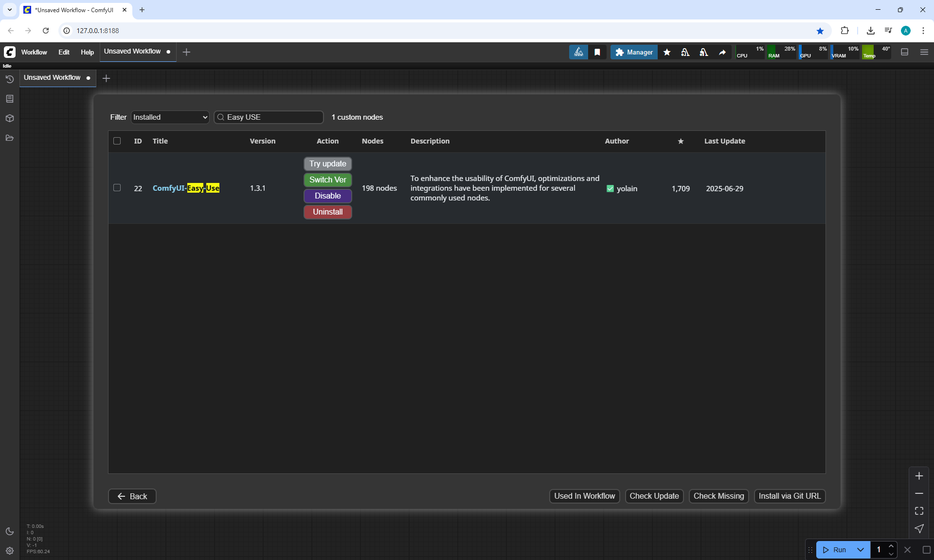Image resolution: width=934 pixels, height=560 pixels.
Task: Open settings gear icon at bottom left
Action: pyautogui.click(x=9, y=551)
